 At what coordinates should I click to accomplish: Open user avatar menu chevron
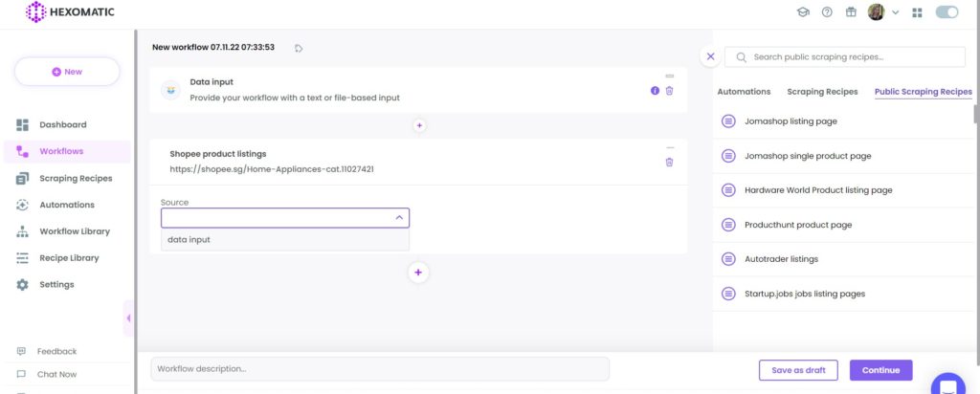pos(895,12)
